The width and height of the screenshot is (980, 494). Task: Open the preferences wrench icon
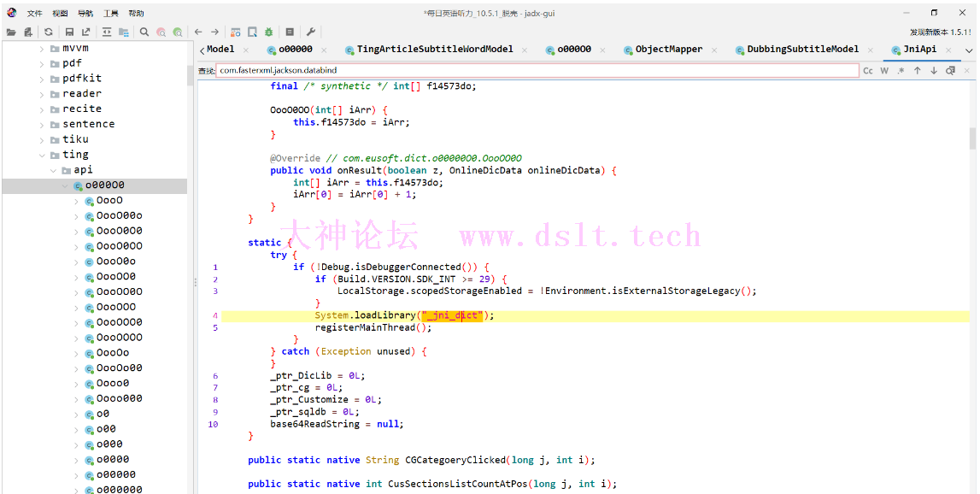click(311, 32)
